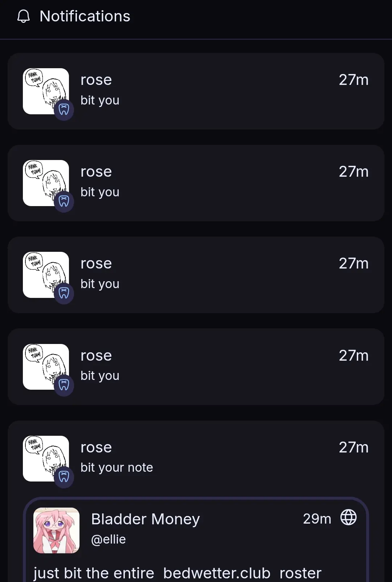Open the pink-haired Bladder Money avatar

[56, 530]
